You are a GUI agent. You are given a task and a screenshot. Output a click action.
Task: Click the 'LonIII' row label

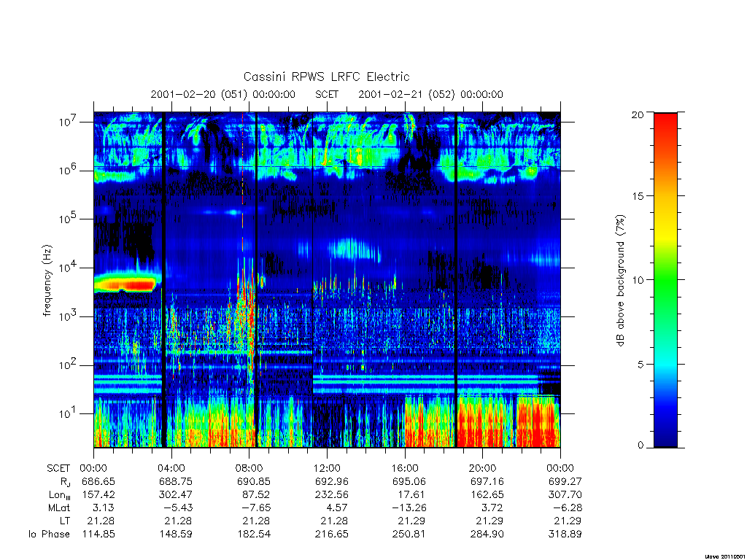pyautogui.click(x=60, y=495)
